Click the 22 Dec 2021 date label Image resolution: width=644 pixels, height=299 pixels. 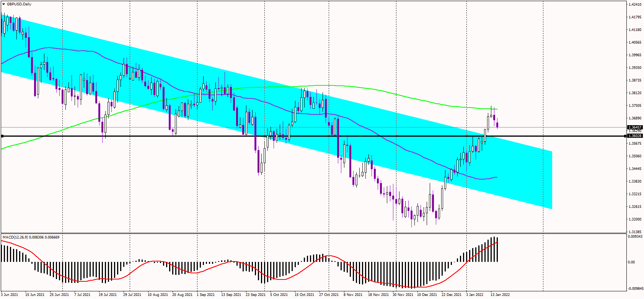(x=452, y=295)
